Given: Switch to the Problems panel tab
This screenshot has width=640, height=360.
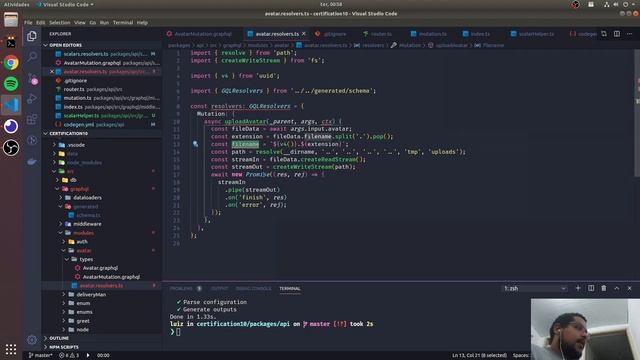Looking at the screenshot, I should (181, 288).
